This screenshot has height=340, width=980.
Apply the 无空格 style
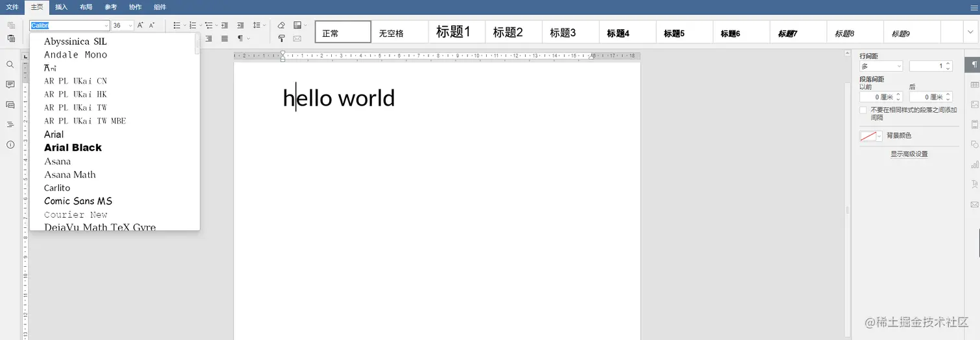point(400,32)
